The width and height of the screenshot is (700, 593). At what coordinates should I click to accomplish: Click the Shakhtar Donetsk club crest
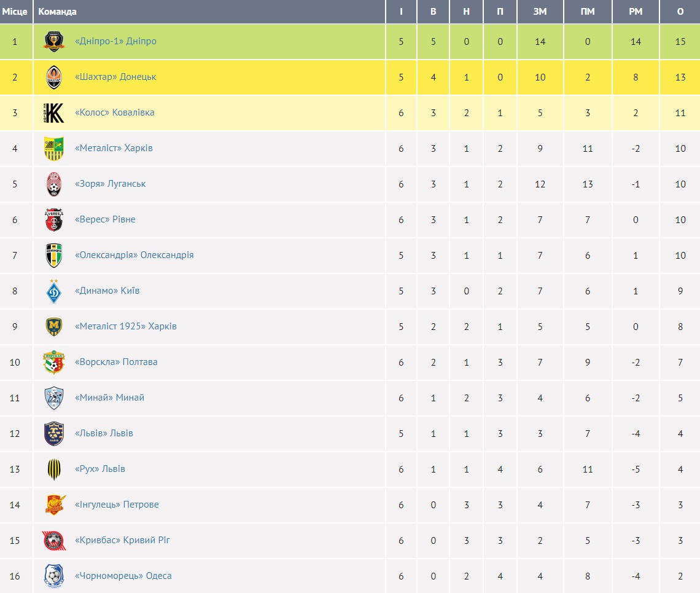(x=54, y=77)
